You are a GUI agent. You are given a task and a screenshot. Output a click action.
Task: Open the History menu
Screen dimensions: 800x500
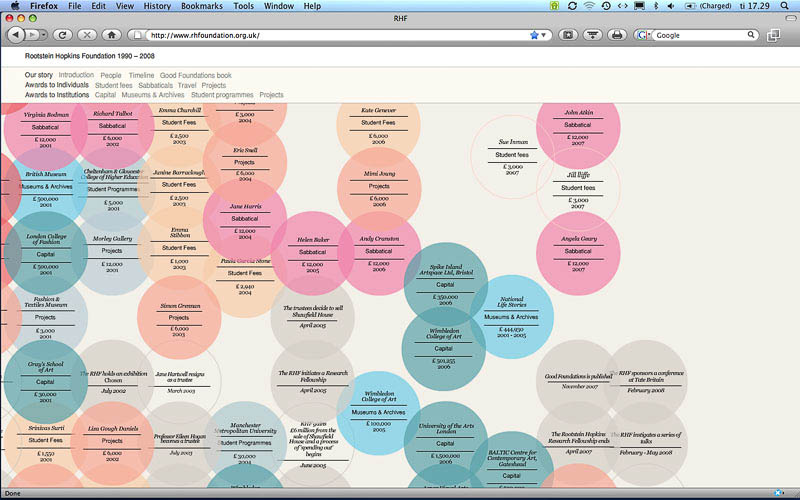tap(157, 6)
